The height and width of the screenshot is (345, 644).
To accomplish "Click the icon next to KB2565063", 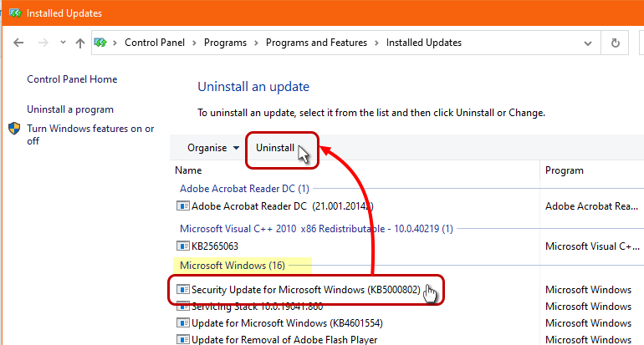I will click(183, 246).
